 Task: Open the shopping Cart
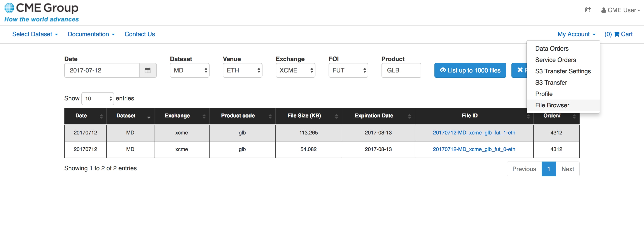point(618,34)
